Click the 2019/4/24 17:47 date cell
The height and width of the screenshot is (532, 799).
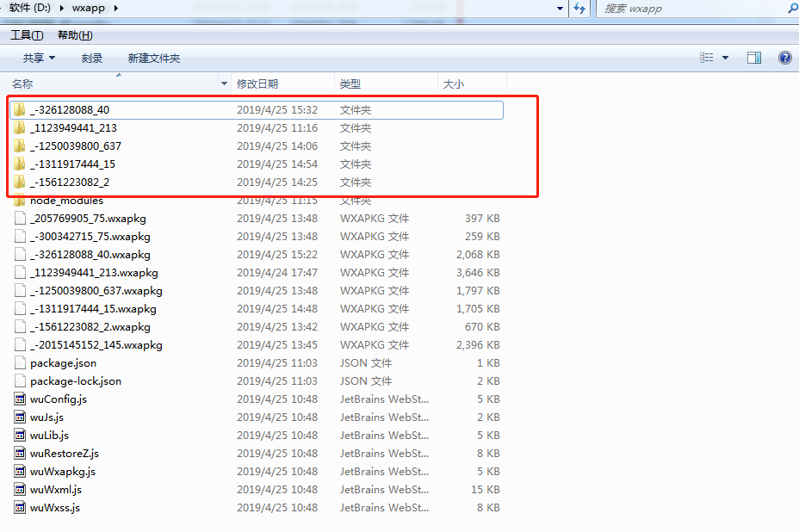click(x=277, y=273)
